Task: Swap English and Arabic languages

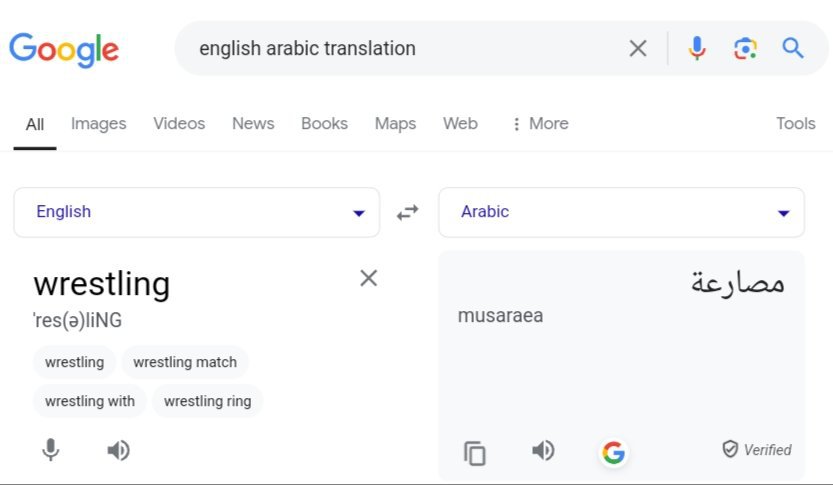Action: point(408,212)
